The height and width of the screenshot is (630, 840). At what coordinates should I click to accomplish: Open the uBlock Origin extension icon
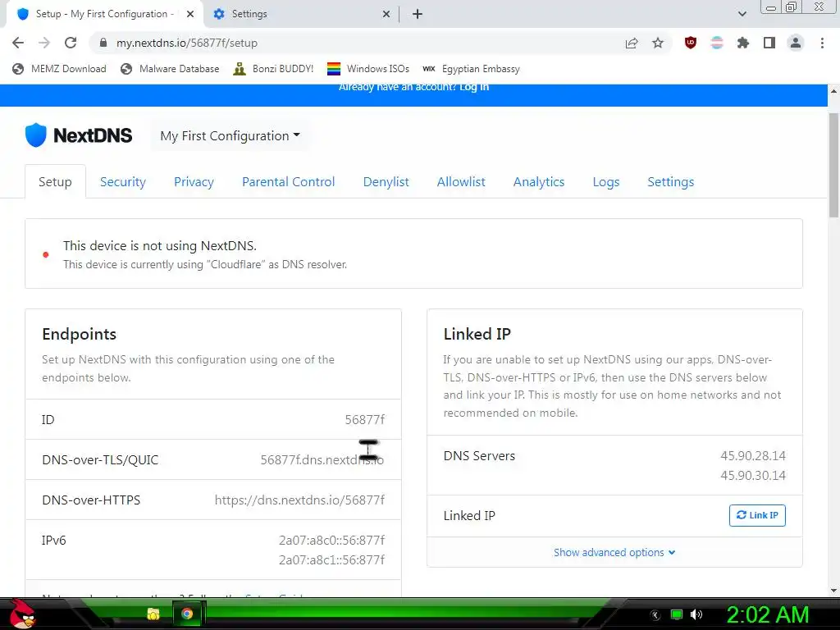(x=691, y=43)
